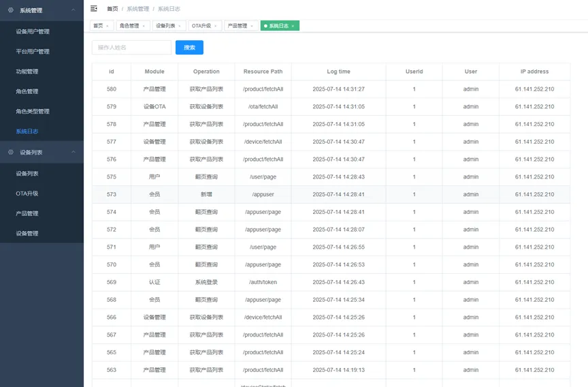The height and width of the screenshot is (387, 588).
Task: Switch to the OTA升级 tab
Action: click(201, 25)
